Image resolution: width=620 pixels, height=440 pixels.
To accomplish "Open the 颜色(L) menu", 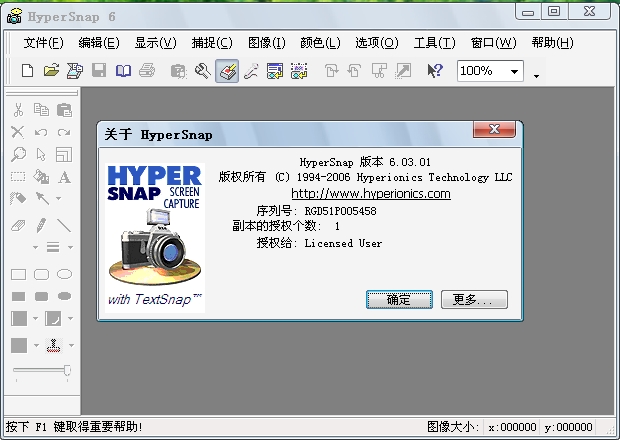I will tap(320, 42).
